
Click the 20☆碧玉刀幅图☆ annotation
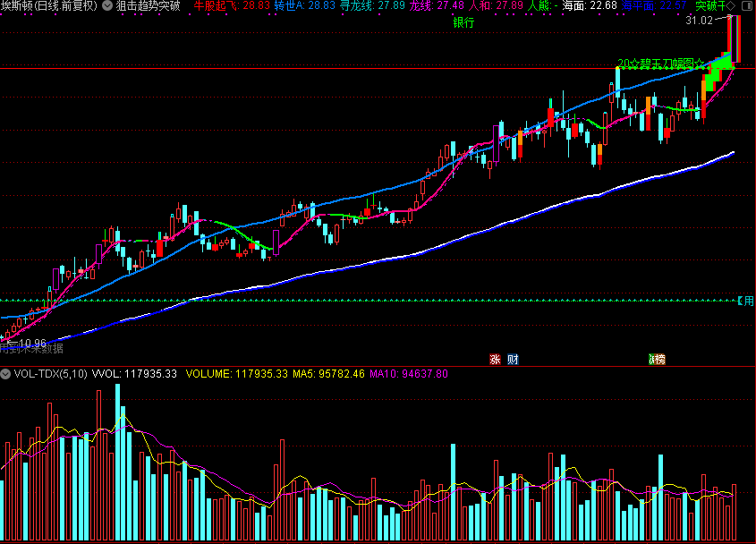pos(661,64)
